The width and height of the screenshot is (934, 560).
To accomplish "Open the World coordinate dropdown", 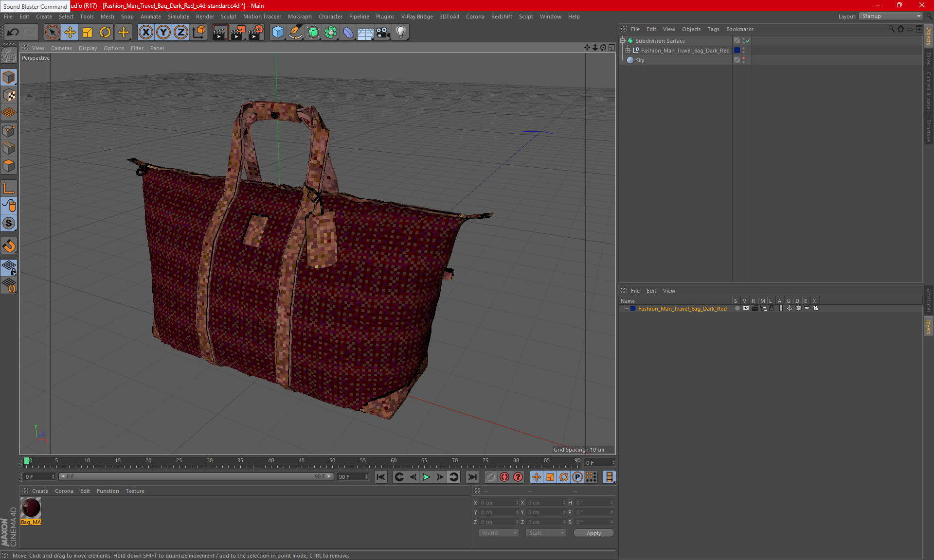I will pyautogui.click(x=499, y=533).
